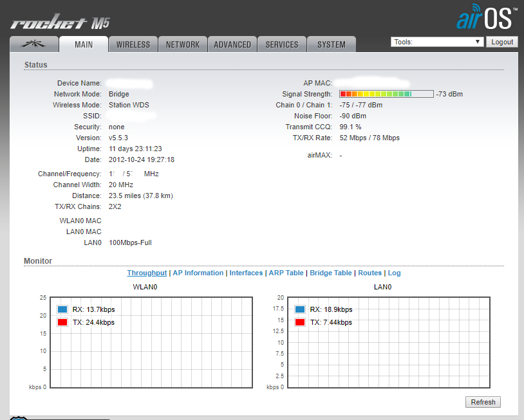Expand the Tools dropdown
This screenshot has width=524, height=420.
pos(437,42)
